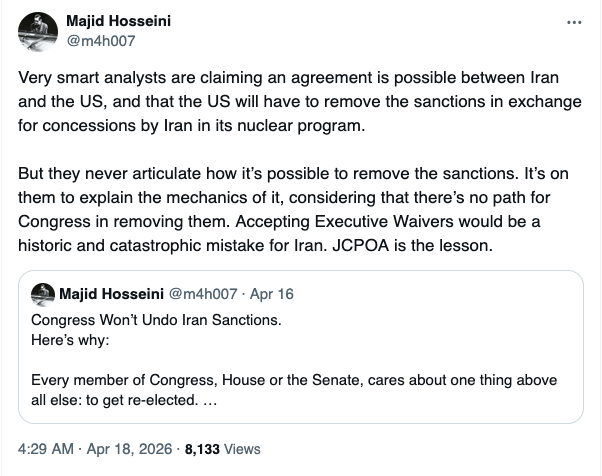
Task: Click the Views label in footer
Action: 243,449
